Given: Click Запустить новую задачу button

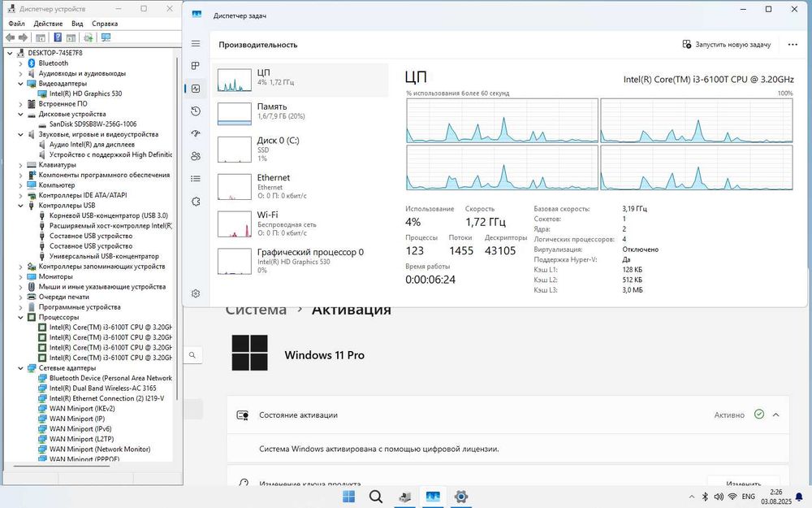Looking at the screenshot, I should point(727,45).
